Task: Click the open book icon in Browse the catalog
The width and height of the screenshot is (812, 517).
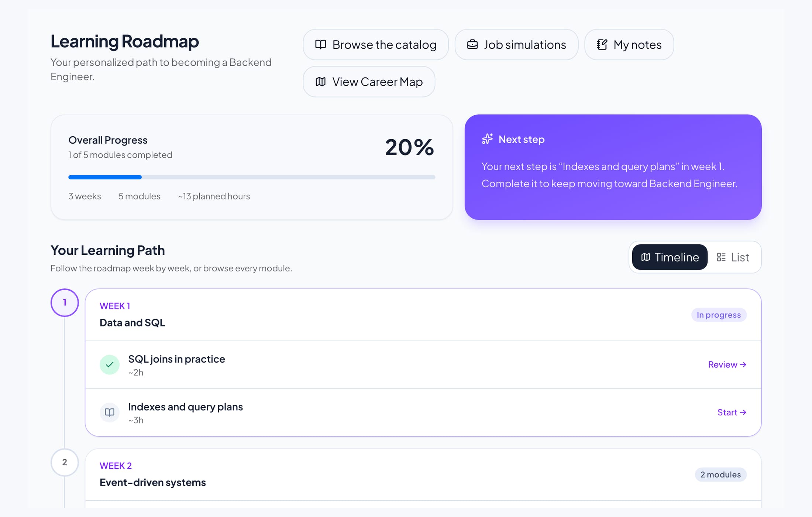Action: point(320,45)
